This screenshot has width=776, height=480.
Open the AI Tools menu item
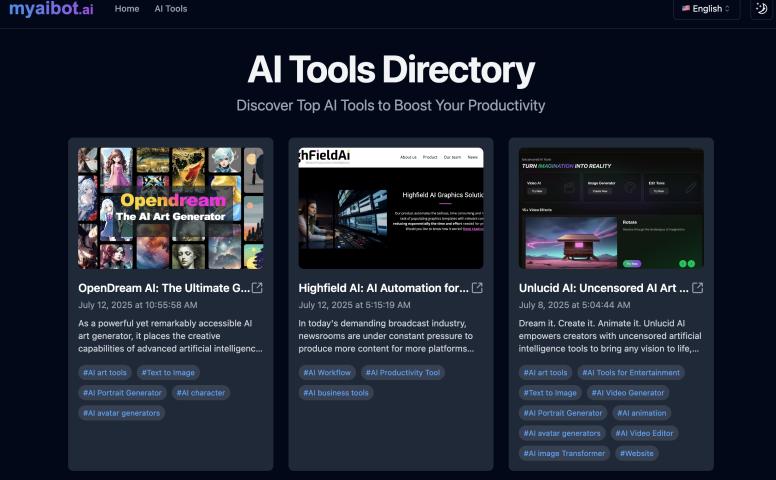(x=171, y=9)
